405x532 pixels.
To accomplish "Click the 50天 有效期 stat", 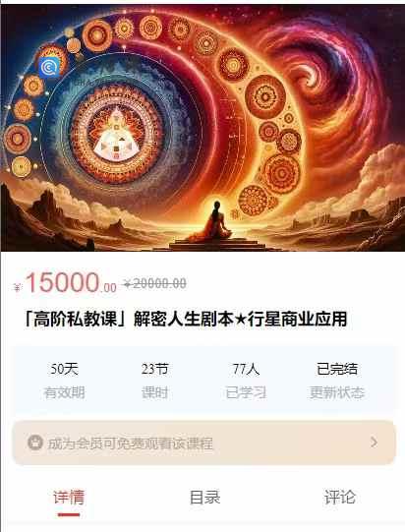I will coord(64,381).
